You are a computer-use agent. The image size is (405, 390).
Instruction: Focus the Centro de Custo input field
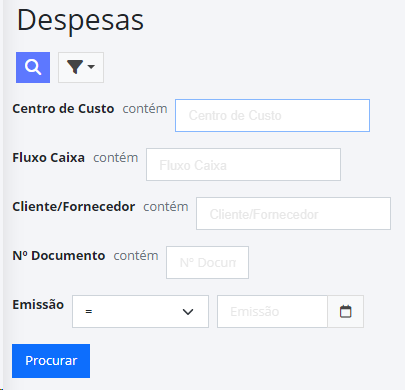(x=272, y=115)
